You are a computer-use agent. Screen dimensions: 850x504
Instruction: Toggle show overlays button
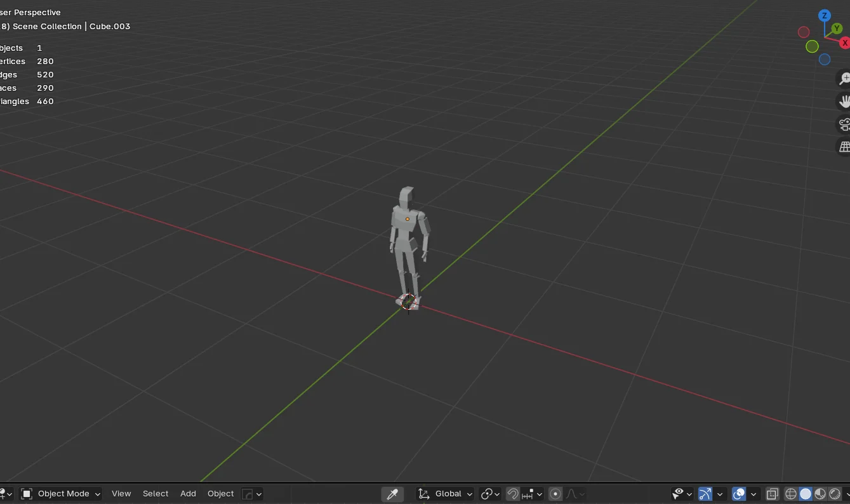[x=739, y=494]
